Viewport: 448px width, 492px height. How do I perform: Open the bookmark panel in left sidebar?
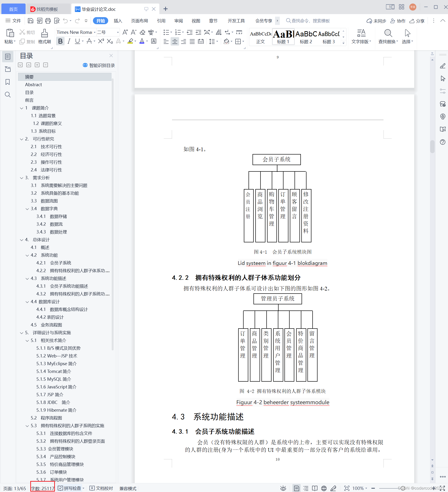8,82
